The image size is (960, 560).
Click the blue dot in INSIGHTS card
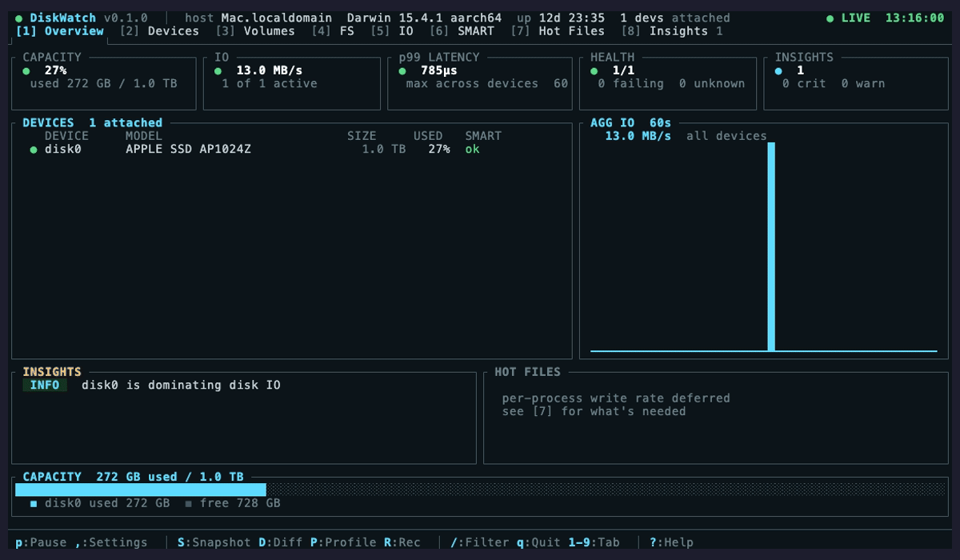[778, 70]
